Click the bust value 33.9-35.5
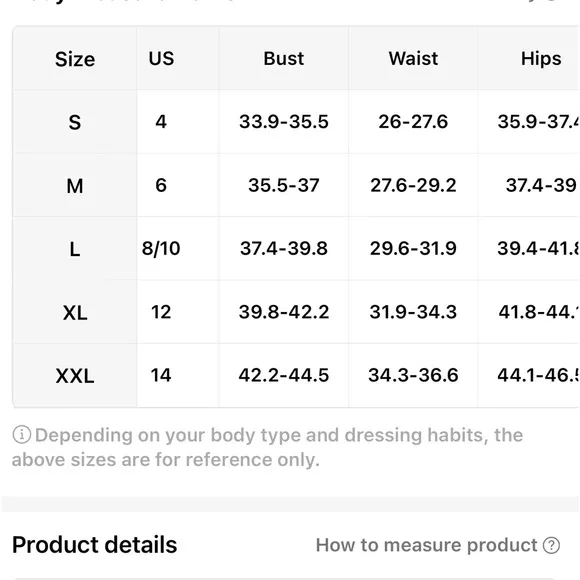 [284, 122]
